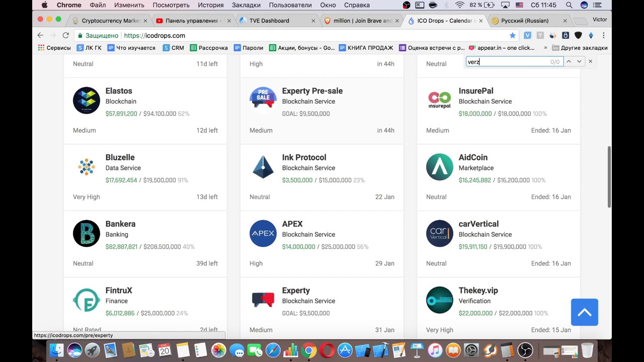Open the Bankera ICO link

tap(120, 224)
